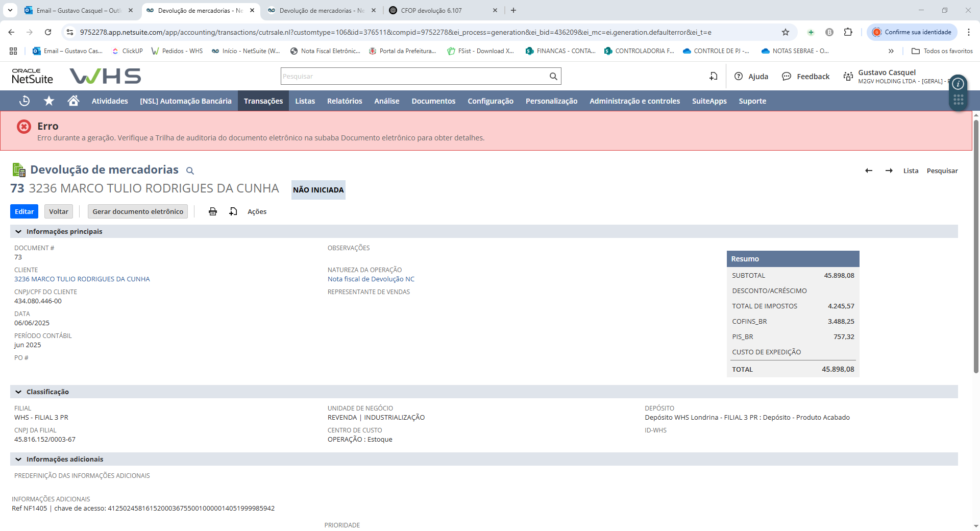Click the print icon in toolbar
The image size is (980, 531).
213,211
